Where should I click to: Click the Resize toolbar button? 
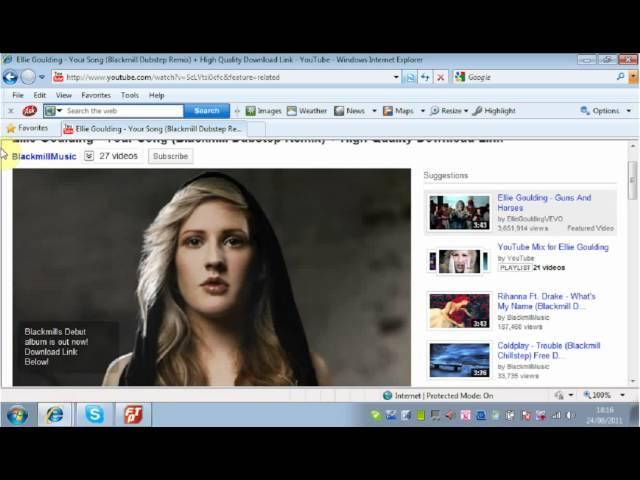[446, 111]
